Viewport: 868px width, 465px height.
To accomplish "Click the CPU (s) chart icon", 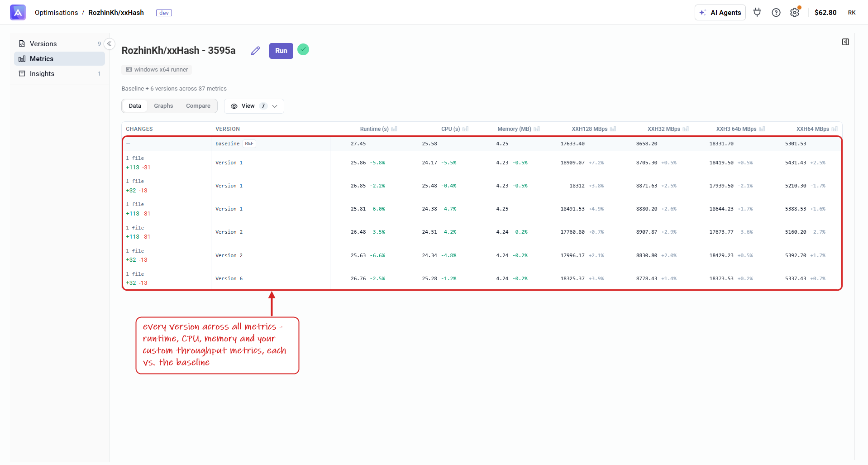I will tap(466, 129).
